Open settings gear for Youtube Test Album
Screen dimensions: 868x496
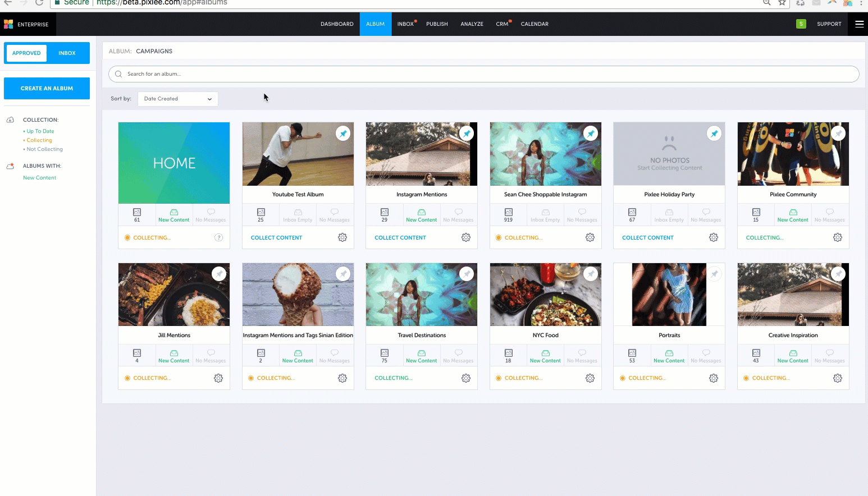[342, 237]
